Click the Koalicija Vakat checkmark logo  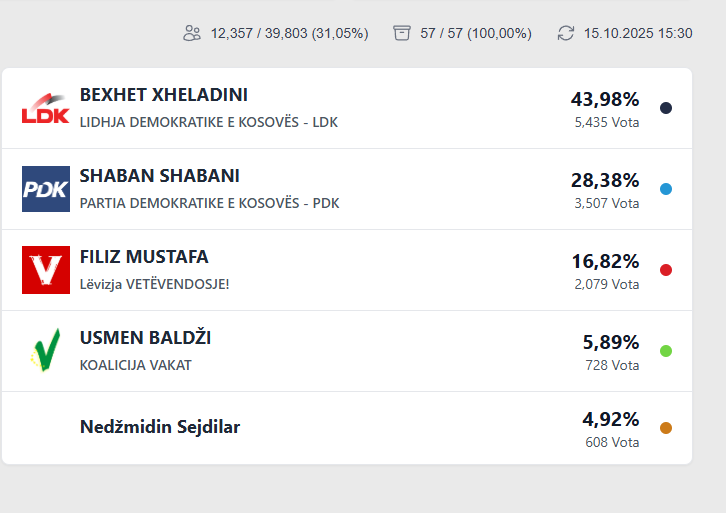[x=46, y=351]
